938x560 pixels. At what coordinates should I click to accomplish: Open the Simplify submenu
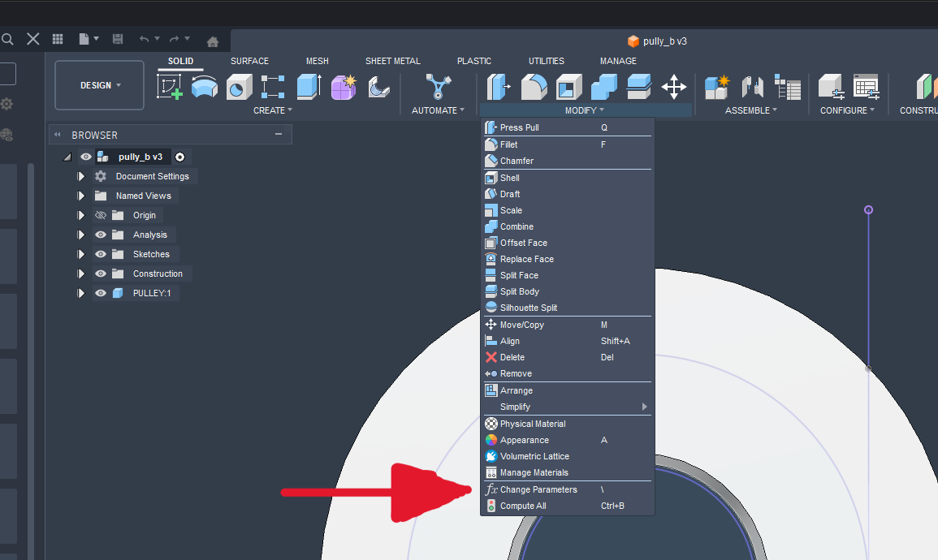tap(567, 407)
